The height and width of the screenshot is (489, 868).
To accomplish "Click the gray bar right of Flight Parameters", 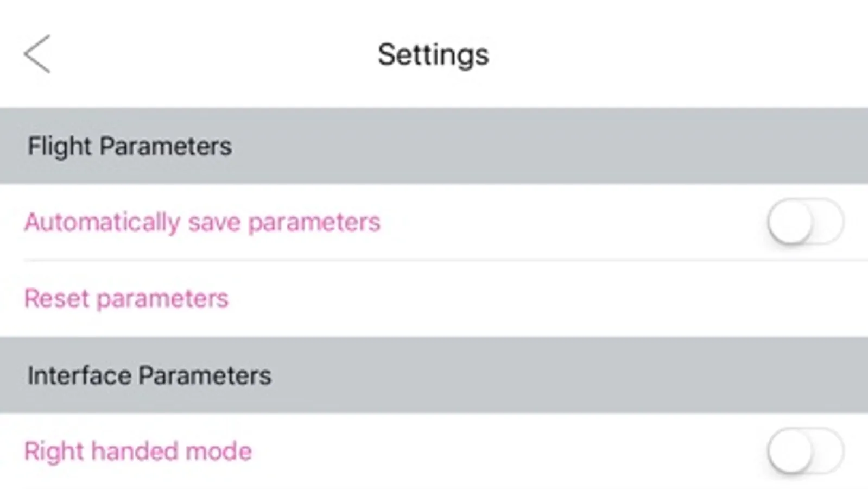I will point(548,146).
